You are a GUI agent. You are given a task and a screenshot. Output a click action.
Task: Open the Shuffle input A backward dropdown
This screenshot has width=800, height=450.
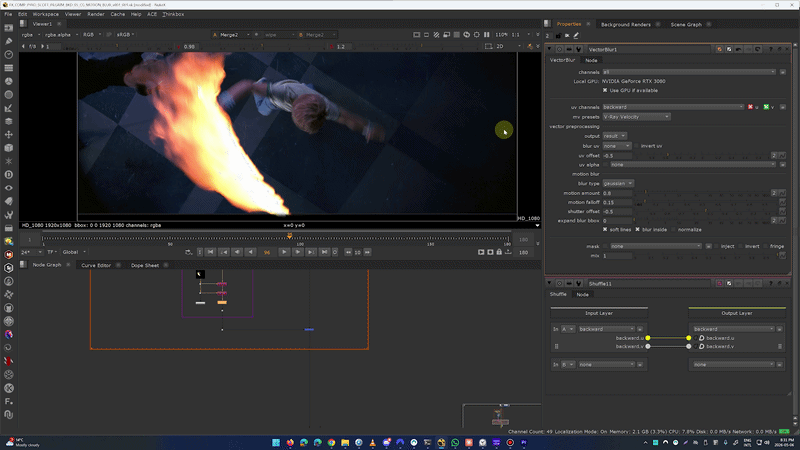[x=607, y=329]
